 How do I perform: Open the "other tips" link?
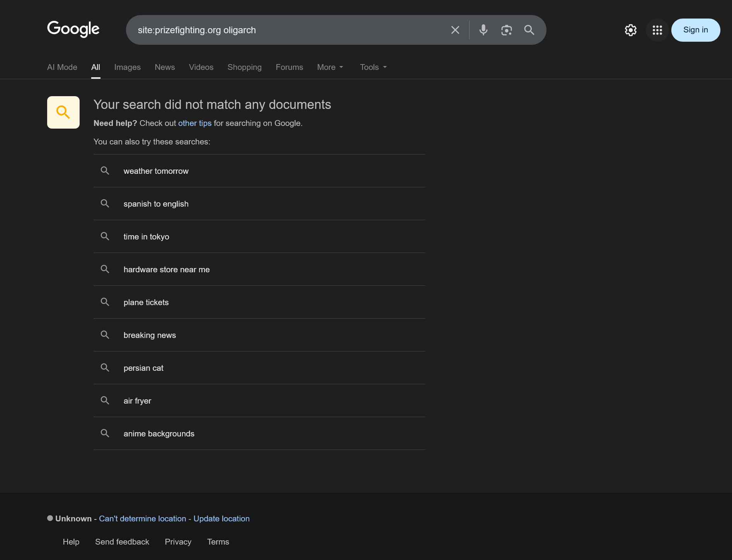point(195,123)
